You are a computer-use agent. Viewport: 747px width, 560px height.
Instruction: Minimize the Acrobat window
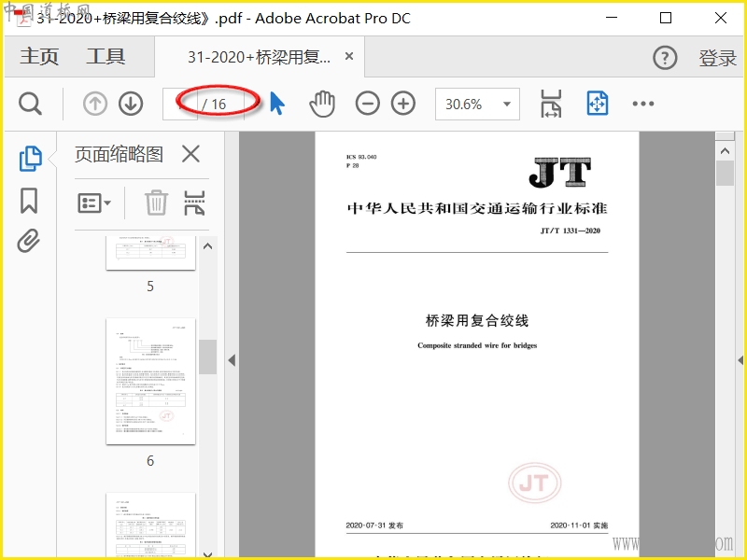pos(612,18)
